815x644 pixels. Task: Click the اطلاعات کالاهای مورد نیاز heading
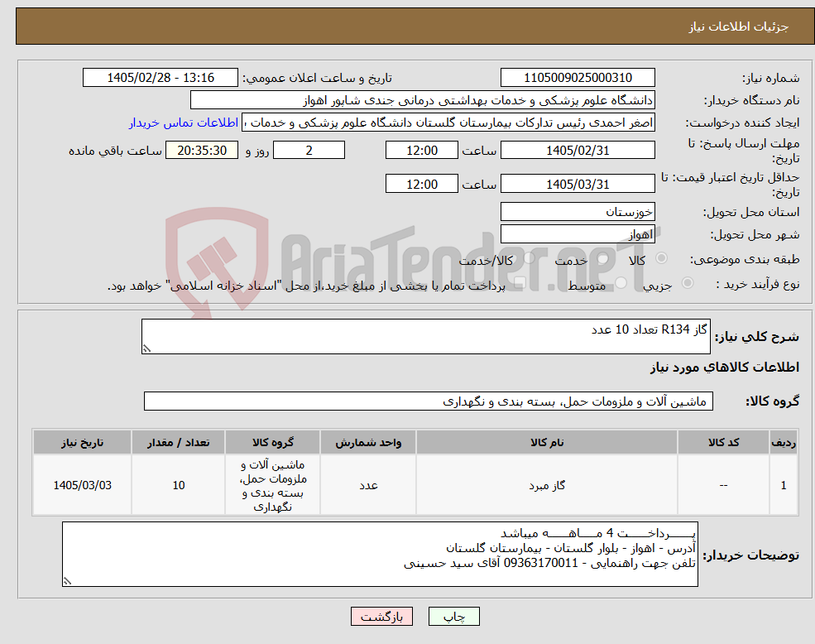click(725, 368)
